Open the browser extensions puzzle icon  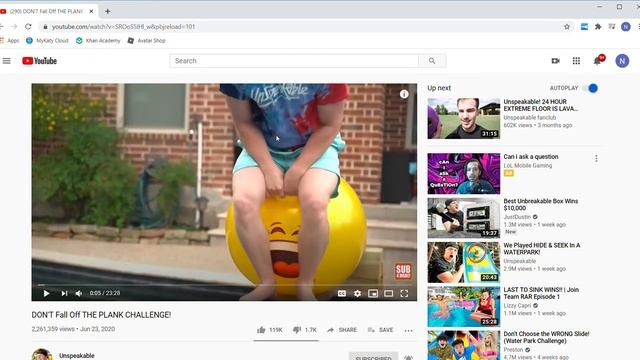pyautogui.click(x=598, y=27)
